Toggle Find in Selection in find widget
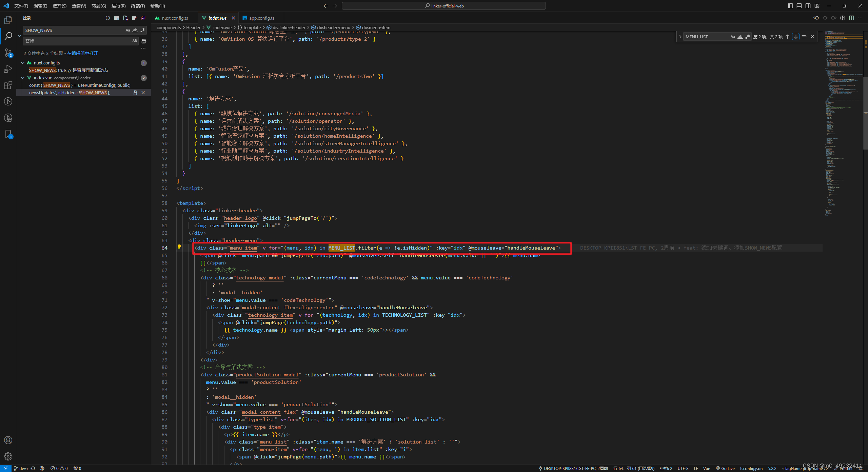 point(804,37)
